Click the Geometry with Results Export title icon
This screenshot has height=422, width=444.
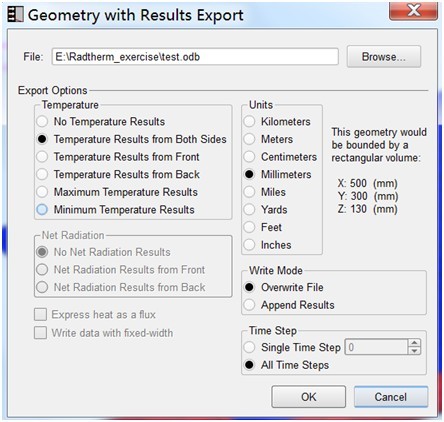click(x=15, y=15)
